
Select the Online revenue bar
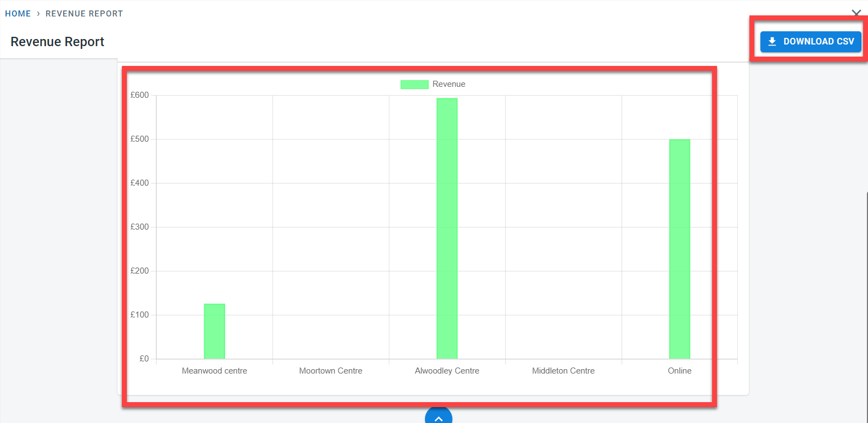pos(679,249)
